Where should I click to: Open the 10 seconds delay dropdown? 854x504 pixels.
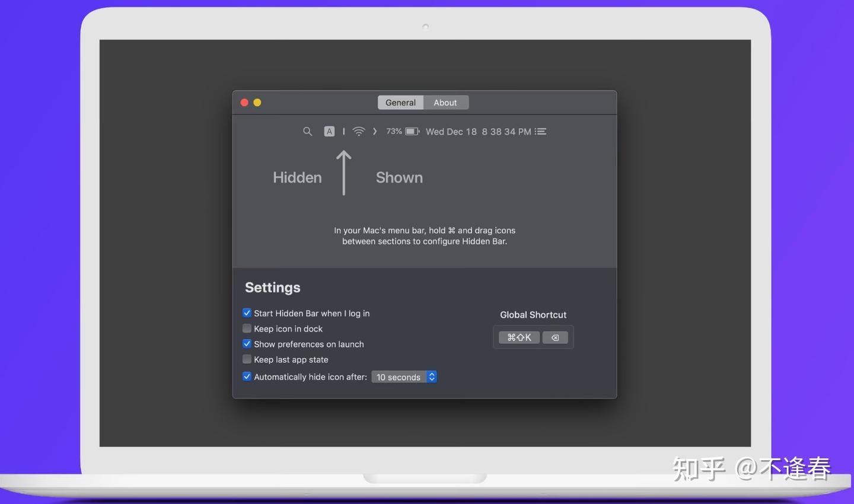point(404,377)
